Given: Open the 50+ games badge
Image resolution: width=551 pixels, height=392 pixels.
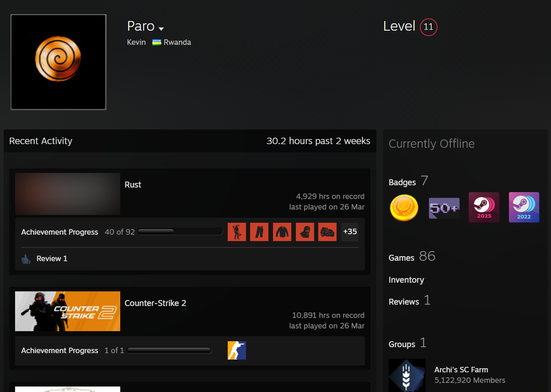Looking at the screenshot, I should click(444, 208).
